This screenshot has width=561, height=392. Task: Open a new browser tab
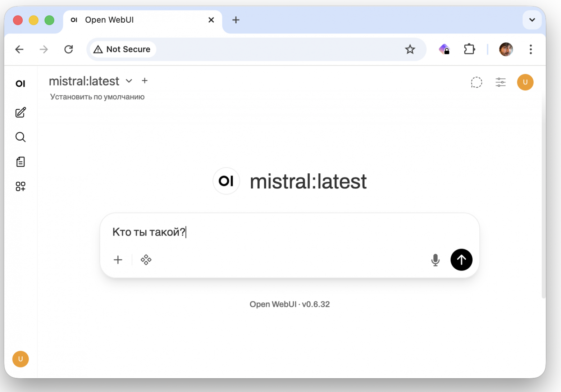[x=236, y=20]
